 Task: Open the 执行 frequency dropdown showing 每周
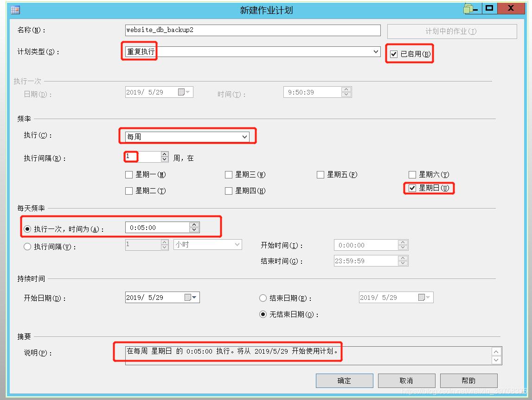[244, 136]
